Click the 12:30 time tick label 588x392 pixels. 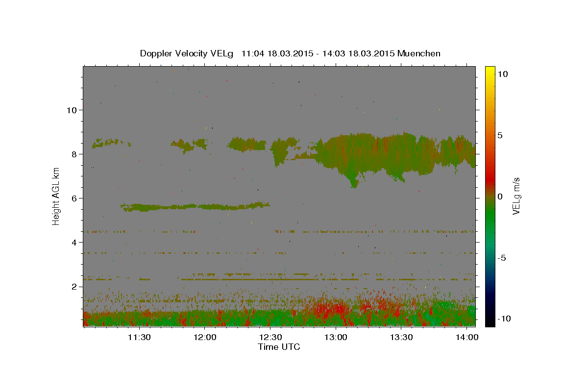point(270,337)
